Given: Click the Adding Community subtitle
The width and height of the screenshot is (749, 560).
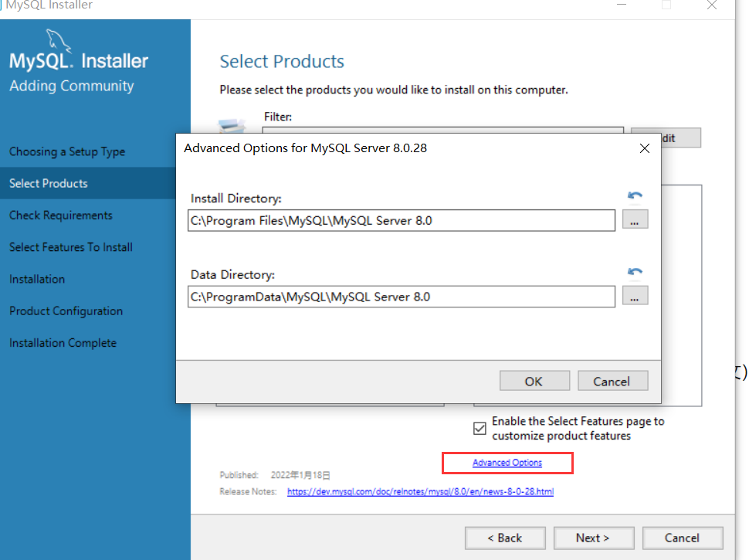Looking at the screenshot, I should [72, 86].
